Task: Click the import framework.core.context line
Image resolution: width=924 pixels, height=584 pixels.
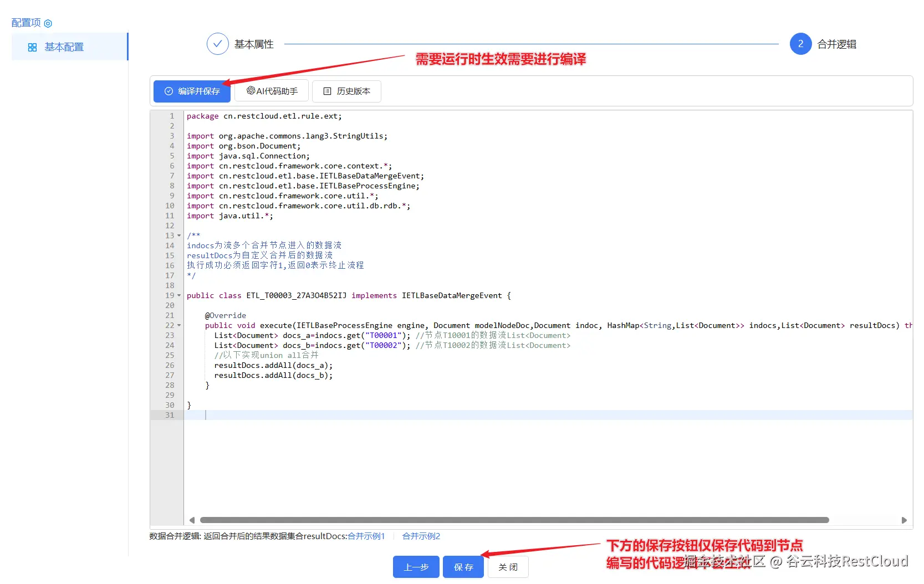Action: (289, 166)
